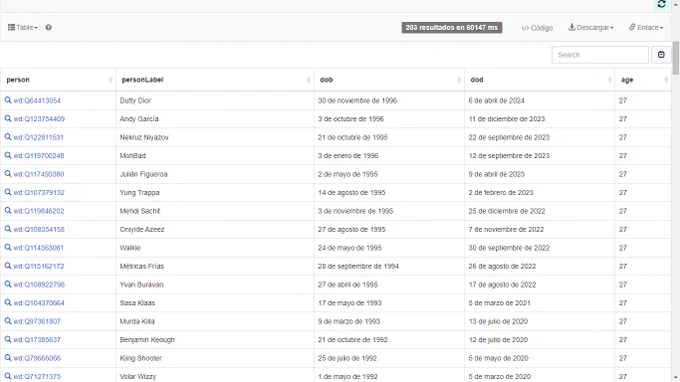Open the wd:Q17385637 entity link
Viewport: 680px width, 382px height.
coord(37,340)
